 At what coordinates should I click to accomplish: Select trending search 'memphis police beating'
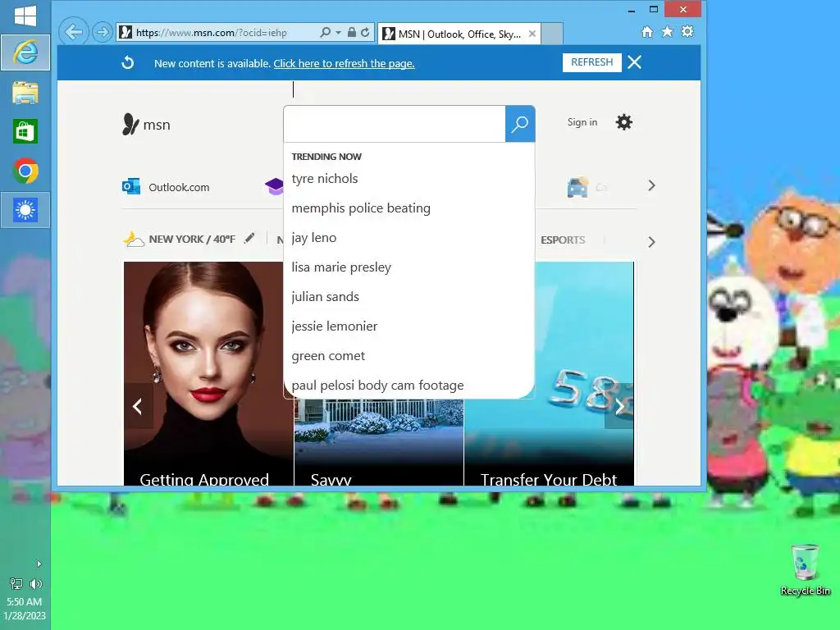361,208
